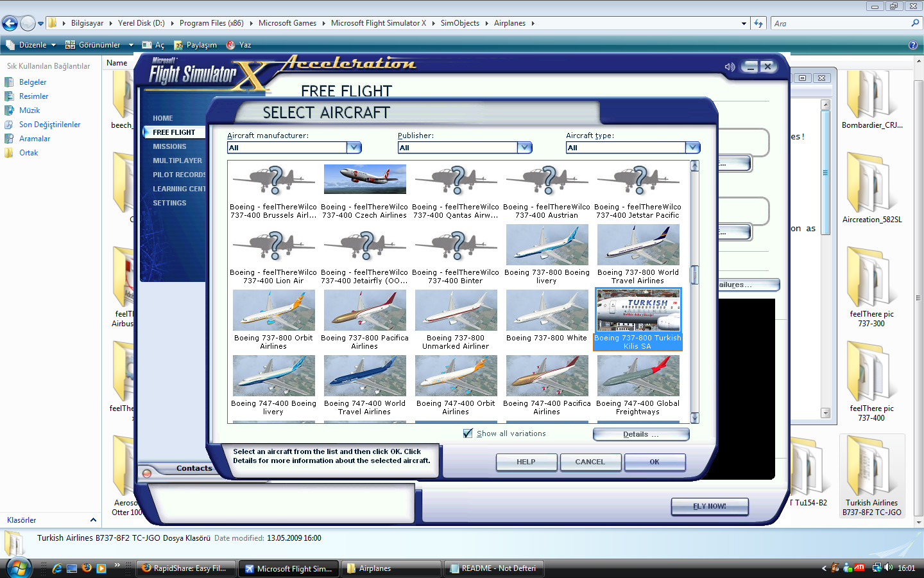Select Boeing 747-400 Orbit Airlines

pyautogui.click(x=456, y=376)
